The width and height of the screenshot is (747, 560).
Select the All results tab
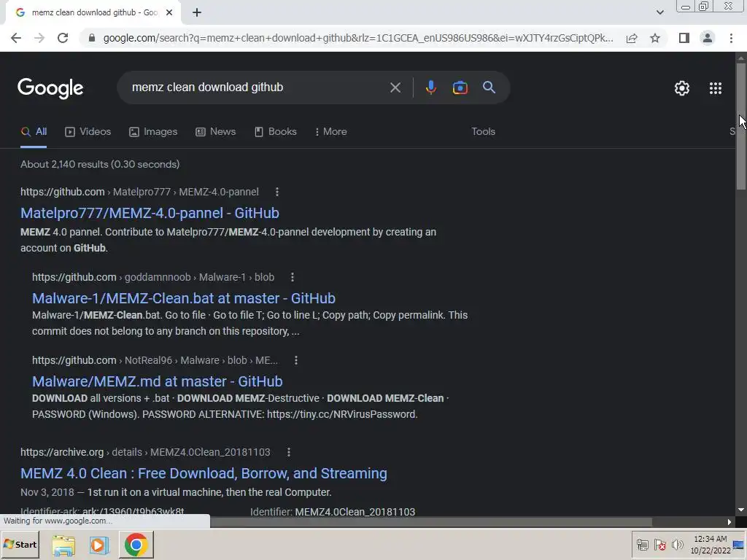(34, 131)
